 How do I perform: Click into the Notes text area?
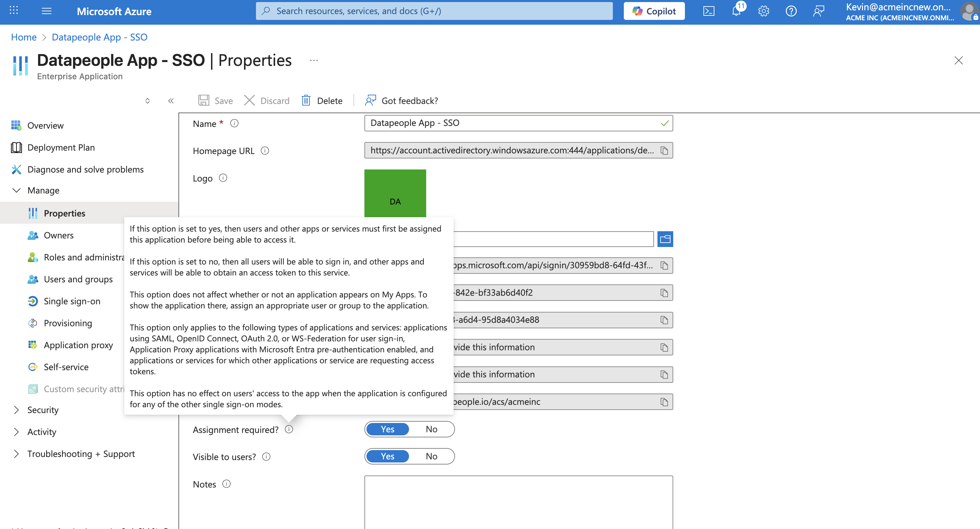coord(518,502)
